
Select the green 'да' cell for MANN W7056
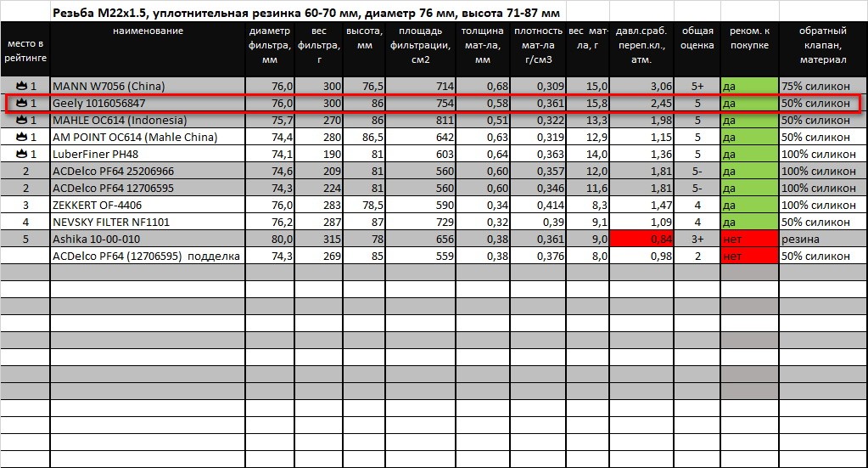coord(749,86)
